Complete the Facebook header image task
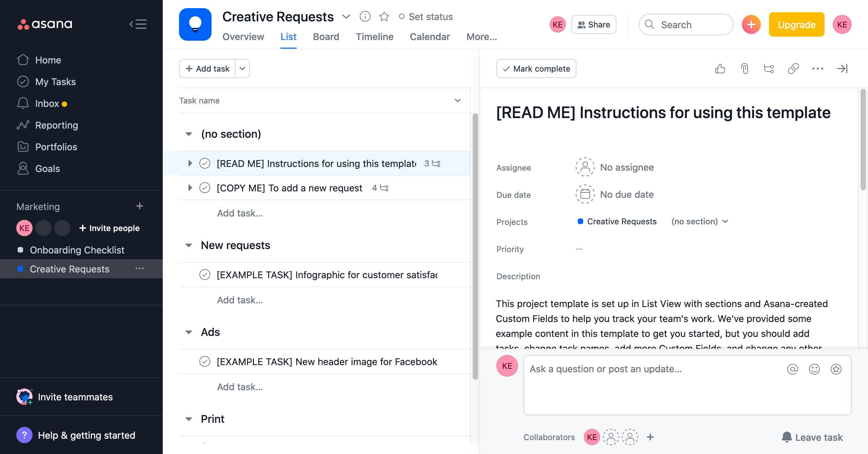Screen dimensions: 868x454 click(x=205, y=362)
